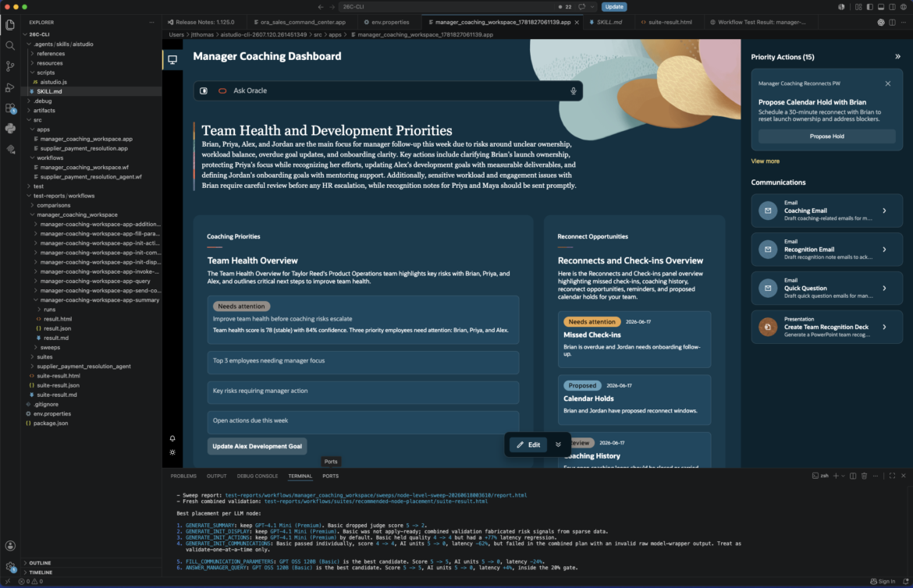Image resolution: width=913 pixels, height=588 pixels.
Task: Click the split terminal icon
Action: coord(853,476)
